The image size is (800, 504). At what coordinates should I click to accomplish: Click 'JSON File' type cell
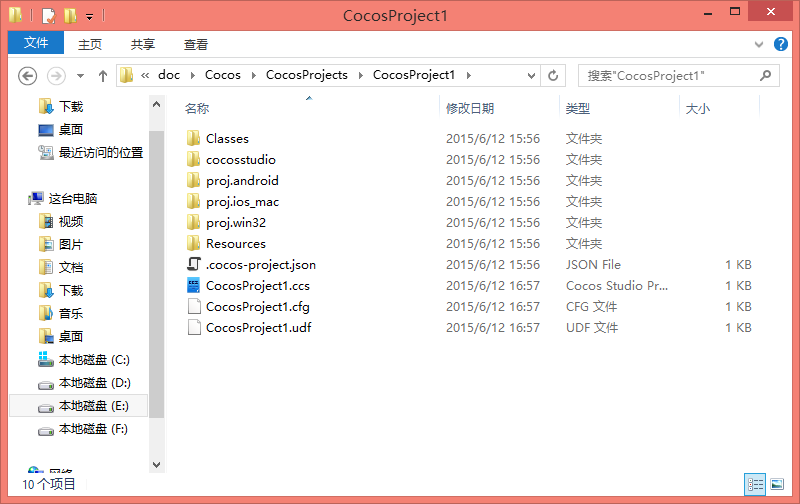tap(593, 265)
